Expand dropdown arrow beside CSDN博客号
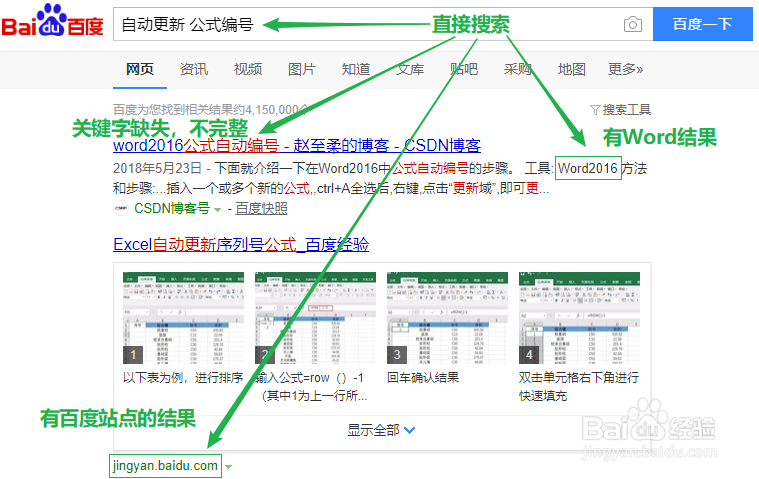Screen dimensions: 759x479 pos(217,210)
